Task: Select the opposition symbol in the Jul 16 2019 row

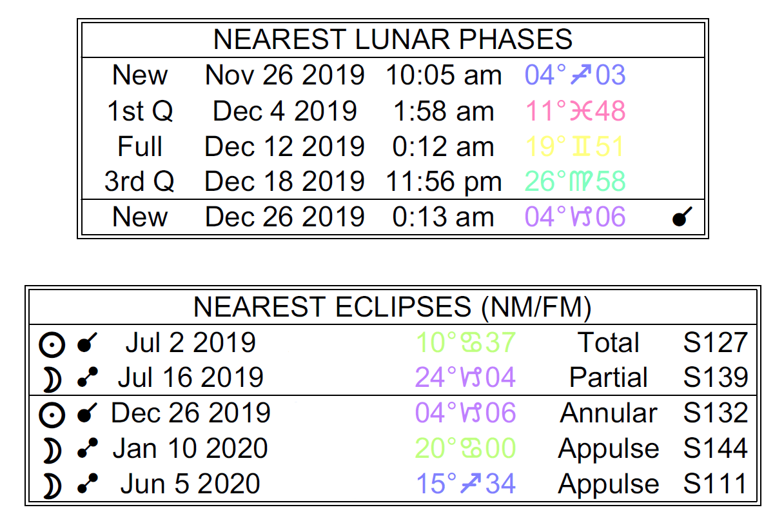Action: tap(87, 379)
